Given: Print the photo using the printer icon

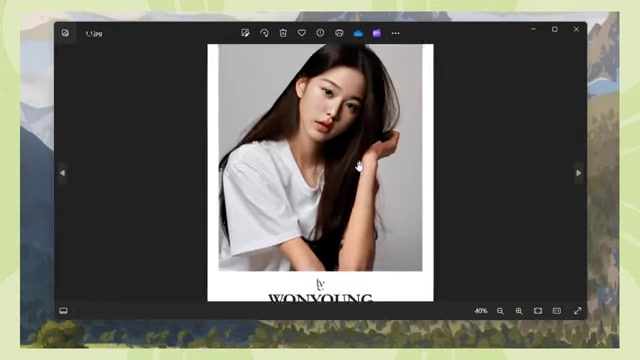Looking at the screenshot, I should [x=339, y=33].
